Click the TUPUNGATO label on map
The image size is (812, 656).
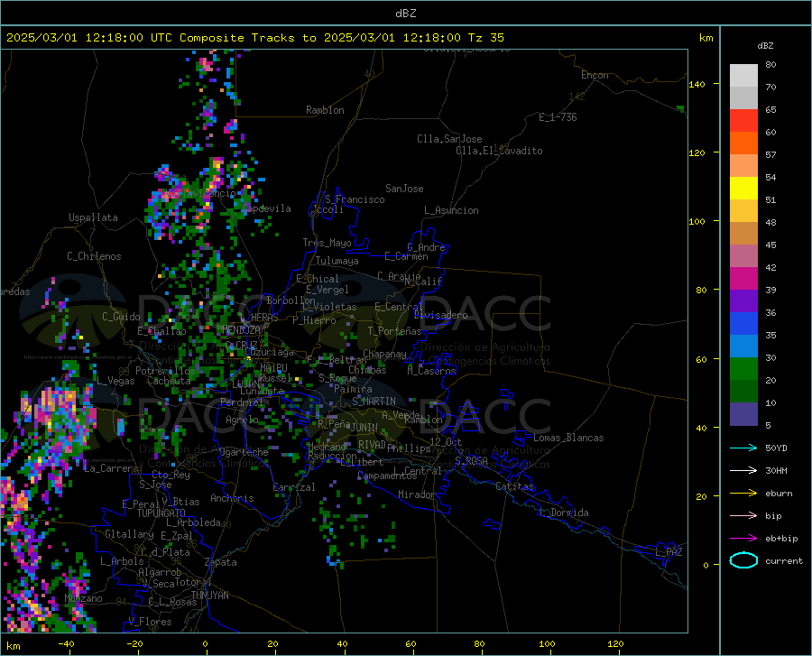(x=161, y=513)
